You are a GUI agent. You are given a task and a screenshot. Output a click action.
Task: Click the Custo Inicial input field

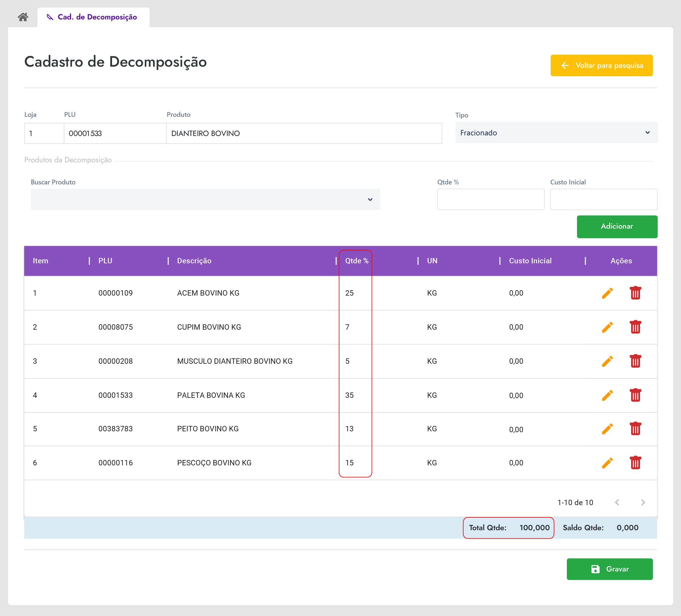(603, 199)
